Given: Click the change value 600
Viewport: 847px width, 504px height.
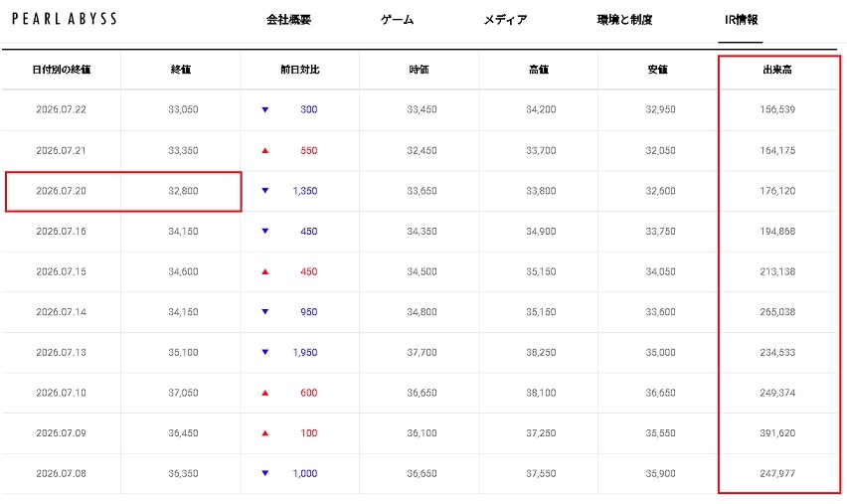Looking at the screenshot, I should coord(309,393).
